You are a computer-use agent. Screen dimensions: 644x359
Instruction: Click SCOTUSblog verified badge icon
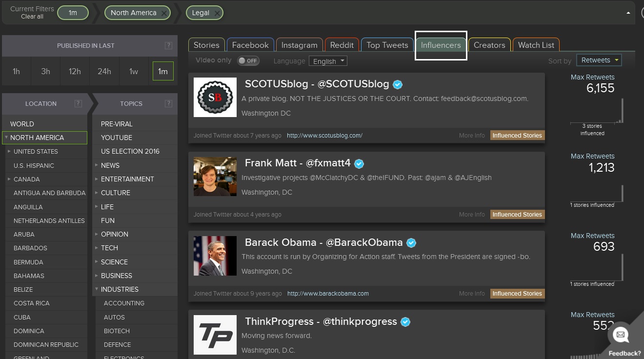click(398, 84)
